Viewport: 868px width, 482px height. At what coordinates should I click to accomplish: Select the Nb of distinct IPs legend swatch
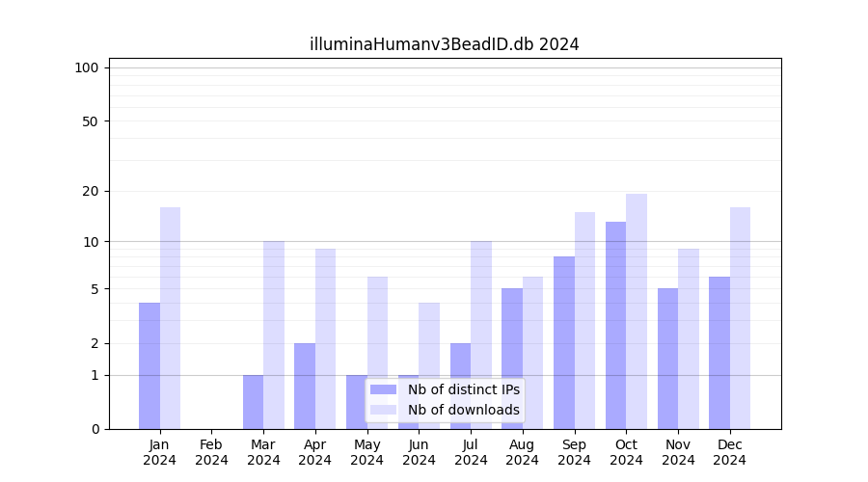[x=383, y=389]
